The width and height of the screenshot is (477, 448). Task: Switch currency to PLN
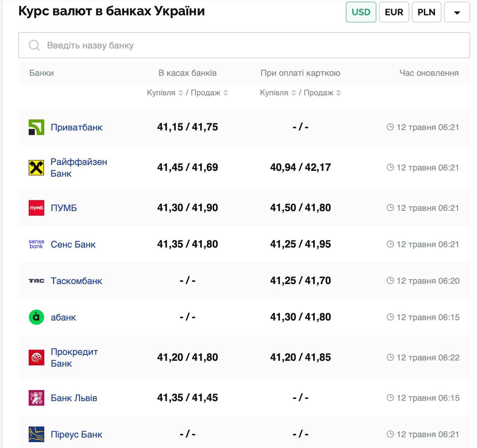pyautogui.click(x=426, y=12)
